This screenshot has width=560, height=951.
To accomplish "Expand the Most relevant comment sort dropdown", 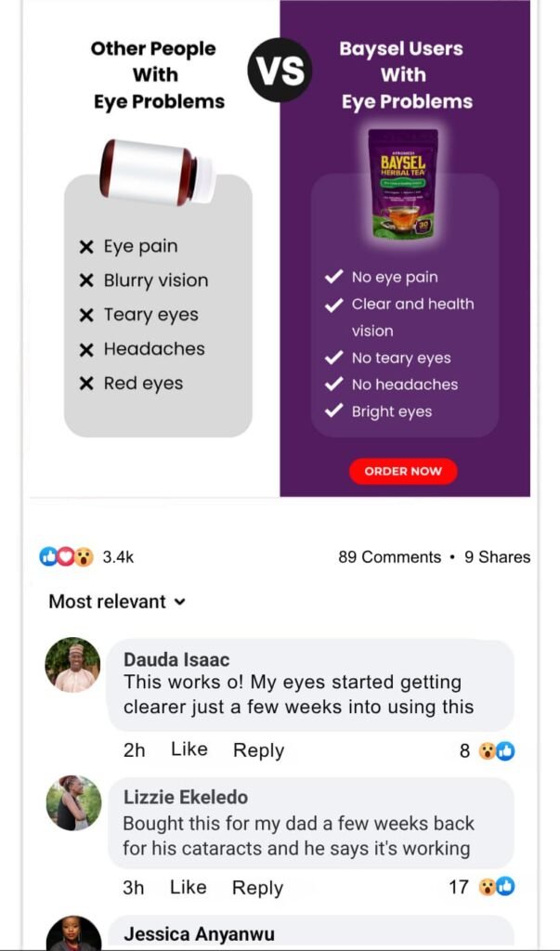I will tap(117, 602).
